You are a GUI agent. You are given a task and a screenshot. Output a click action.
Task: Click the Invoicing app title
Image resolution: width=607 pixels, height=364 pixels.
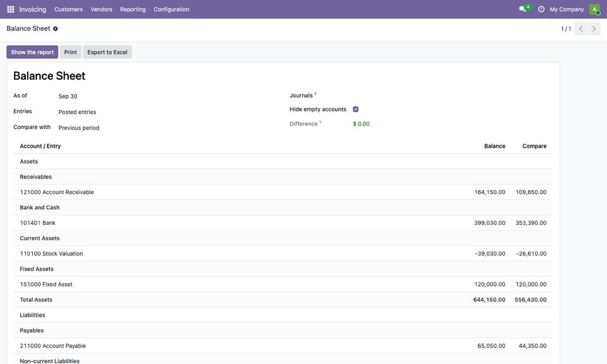32,9
